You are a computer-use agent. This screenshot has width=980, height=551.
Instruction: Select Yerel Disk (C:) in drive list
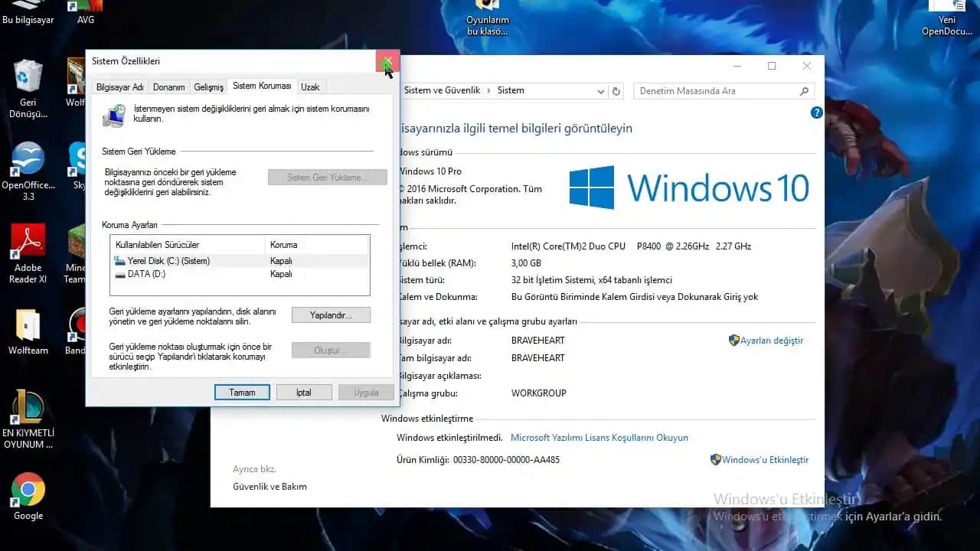pos(168,261)
